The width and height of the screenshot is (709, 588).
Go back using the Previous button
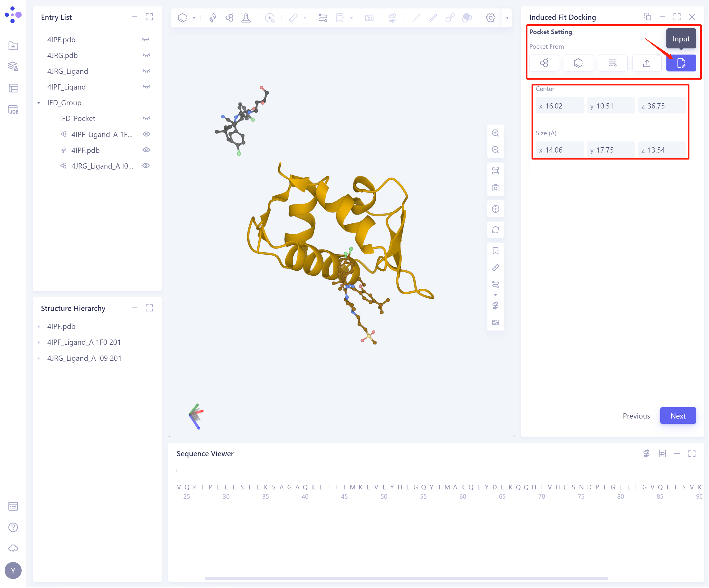[636, 416]
